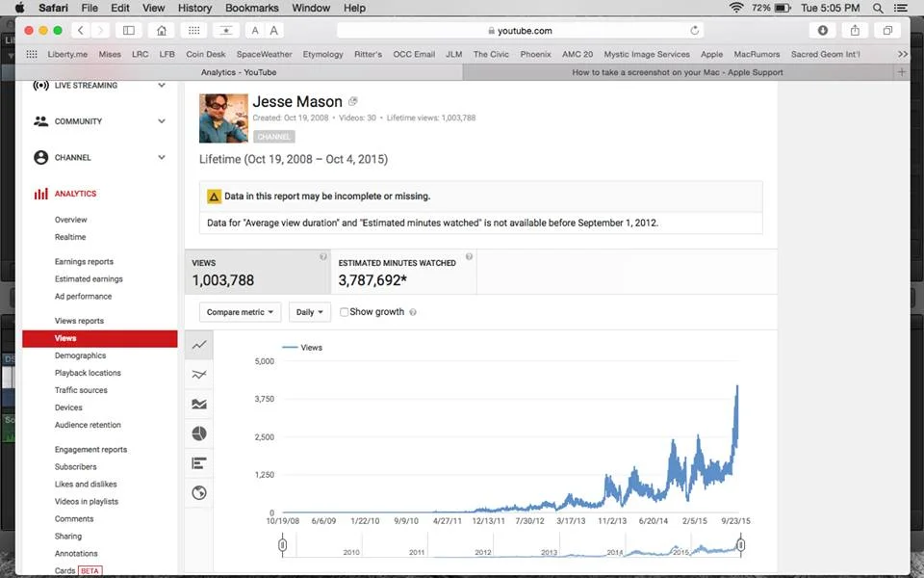Screen dimensions: 924x578
Task: Enable the Show growth checkbox
Action: (345, 312)
